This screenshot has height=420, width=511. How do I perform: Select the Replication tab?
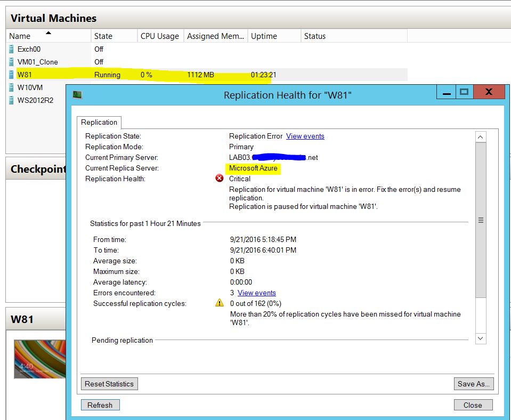99,123
